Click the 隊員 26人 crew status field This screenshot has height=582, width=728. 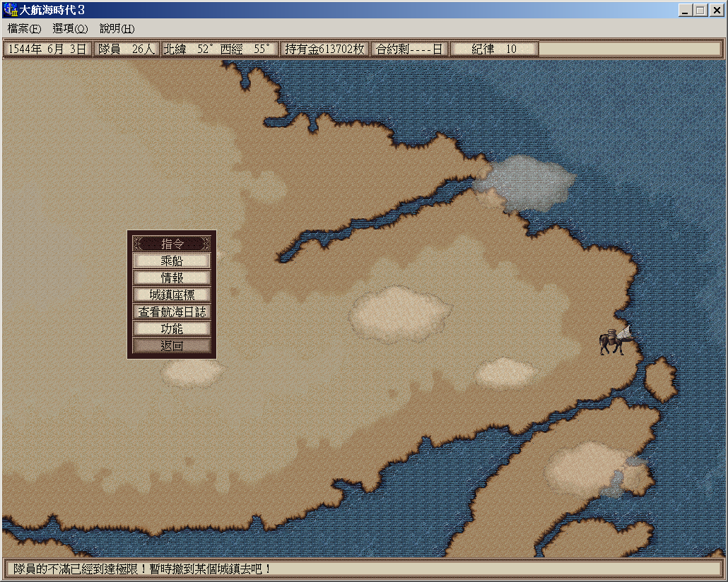tap(127, 49)
